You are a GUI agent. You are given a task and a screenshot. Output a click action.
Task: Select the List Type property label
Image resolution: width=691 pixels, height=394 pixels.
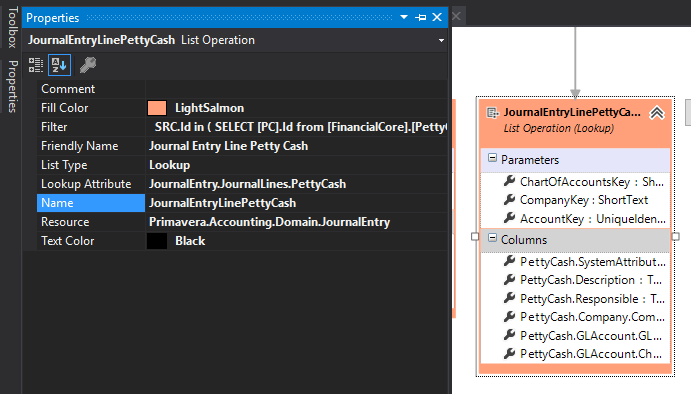coord(91,165)
